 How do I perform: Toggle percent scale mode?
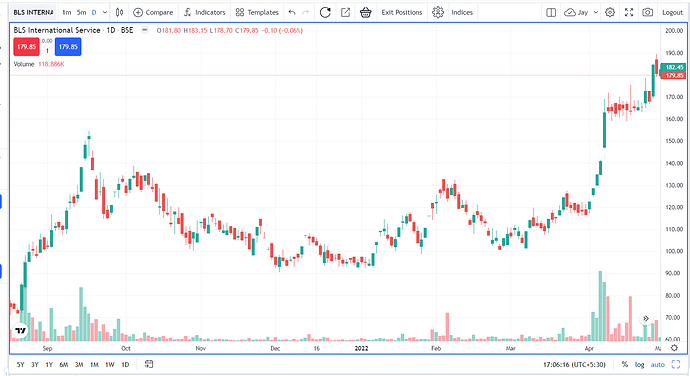click(624, 365)
